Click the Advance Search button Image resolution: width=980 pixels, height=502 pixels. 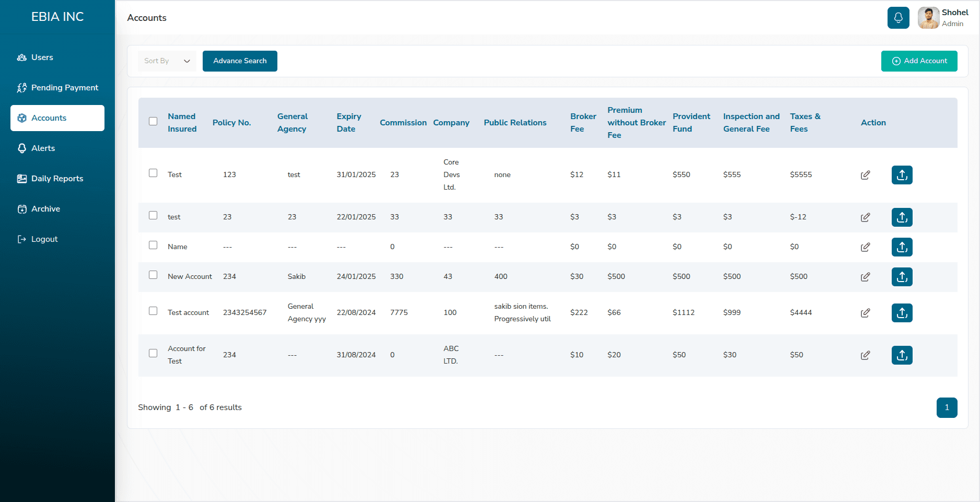[x=240, y=61]
